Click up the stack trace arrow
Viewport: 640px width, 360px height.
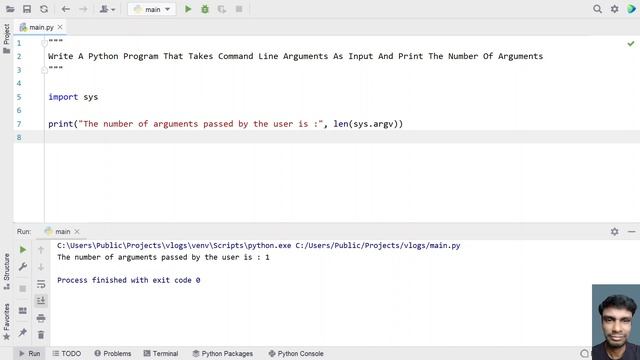point(41,249)
